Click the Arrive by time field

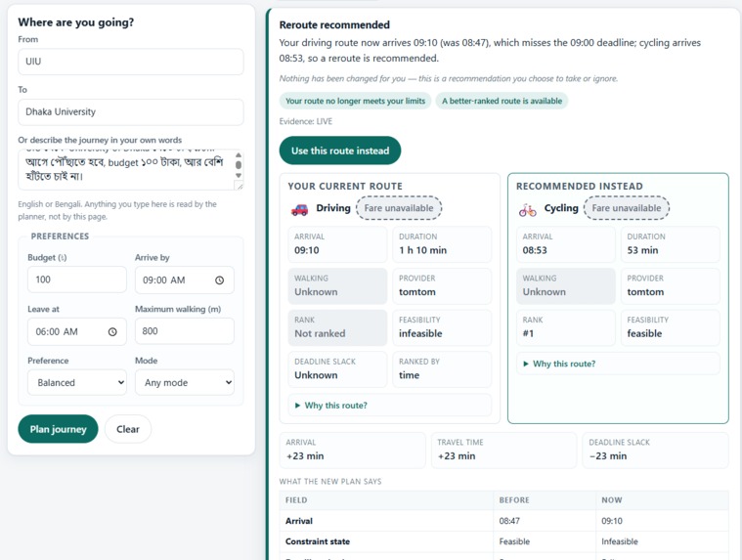coord(185,280)
